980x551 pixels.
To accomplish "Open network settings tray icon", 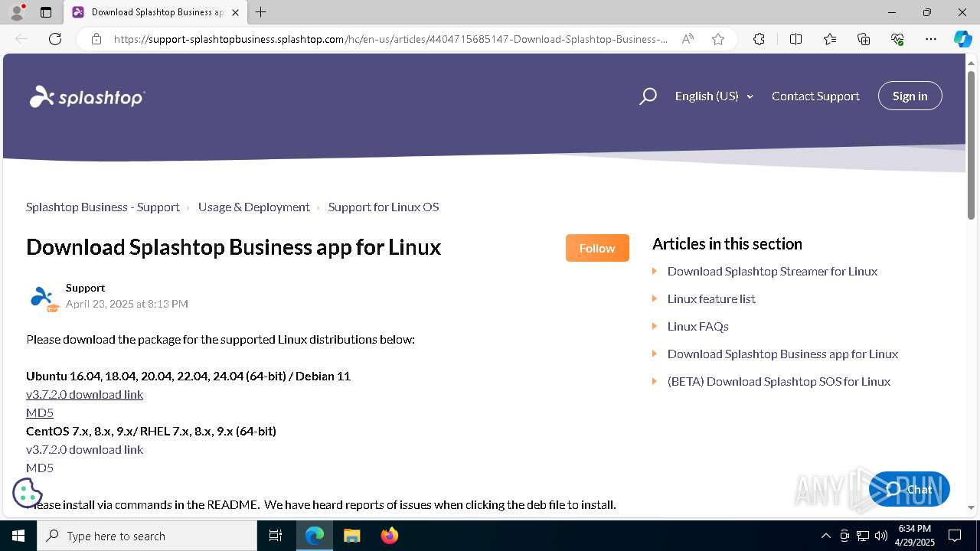I will pyautogui.click(x=863, y=536).
